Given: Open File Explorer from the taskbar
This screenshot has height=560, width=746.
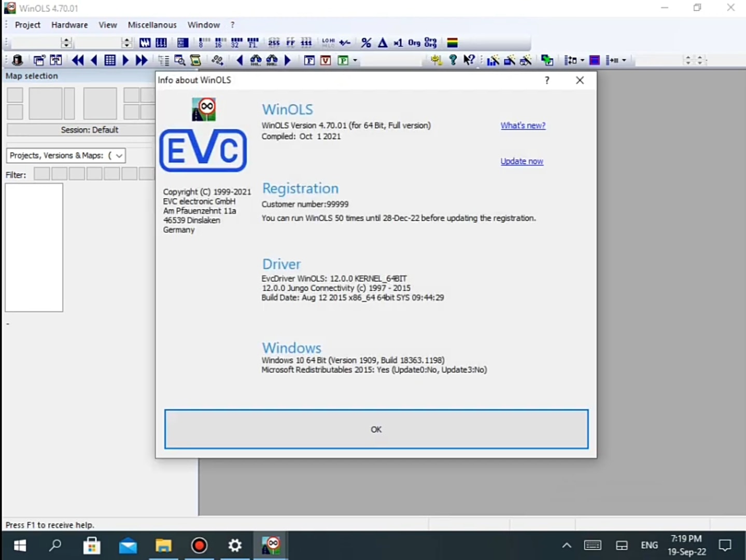Looking at the screenshot, I should pos(163,545).
